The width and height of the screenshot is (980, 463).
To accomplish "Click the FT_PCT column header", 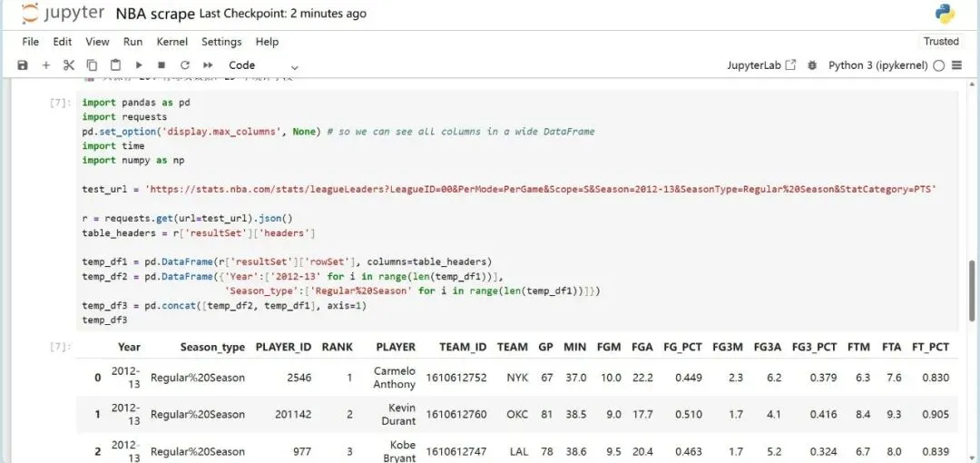I will click(x=930, y=347).
